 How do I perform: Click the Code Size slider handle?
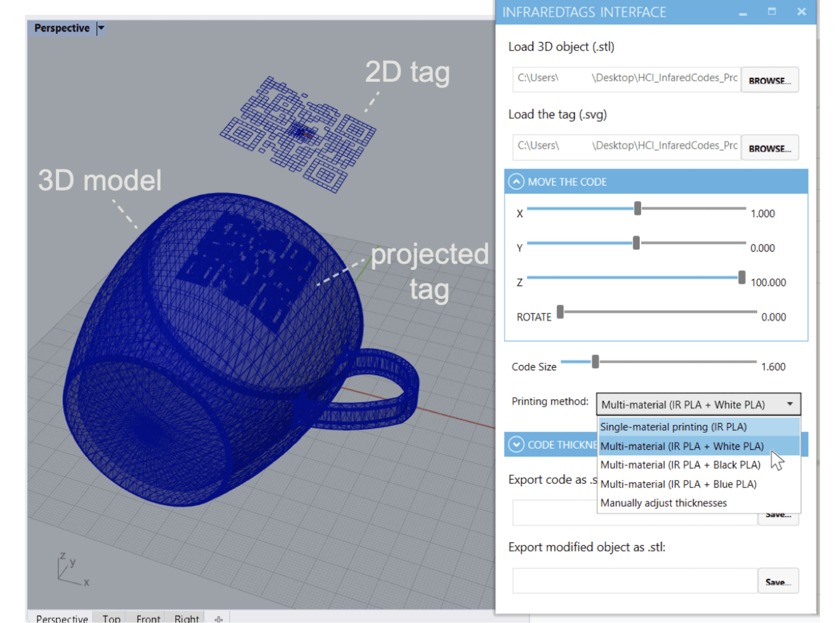coord(595,362)
